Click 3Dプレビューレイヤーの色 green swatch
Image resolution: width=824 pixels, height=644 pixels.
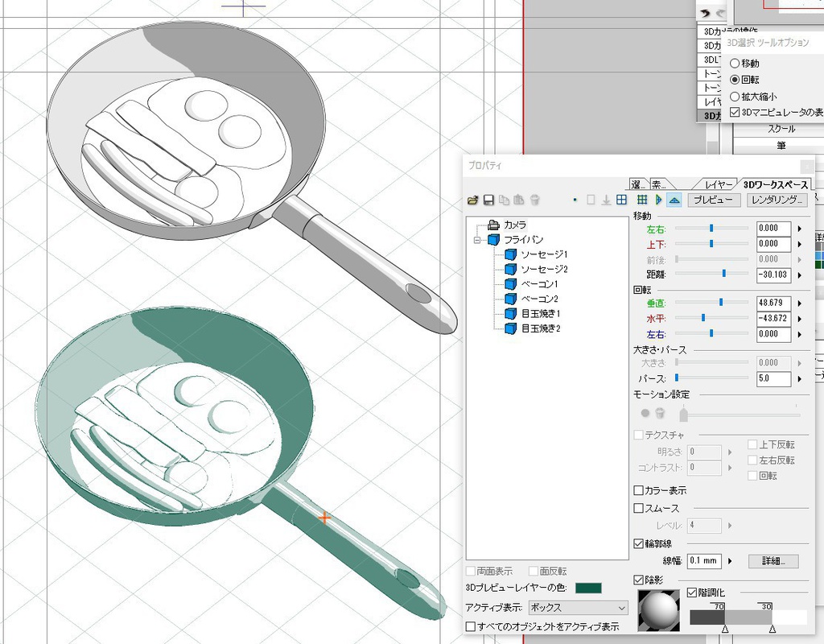click(x=588, y=588)
